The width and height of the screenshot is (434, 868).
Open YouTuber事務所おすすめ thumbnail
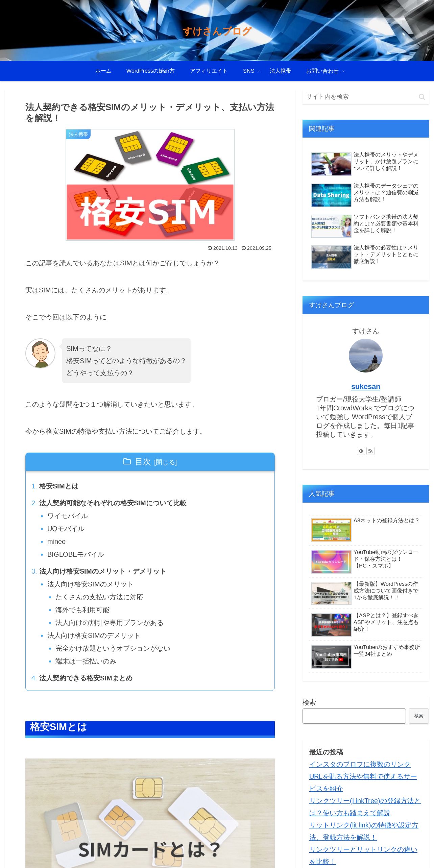pos(331,656)
